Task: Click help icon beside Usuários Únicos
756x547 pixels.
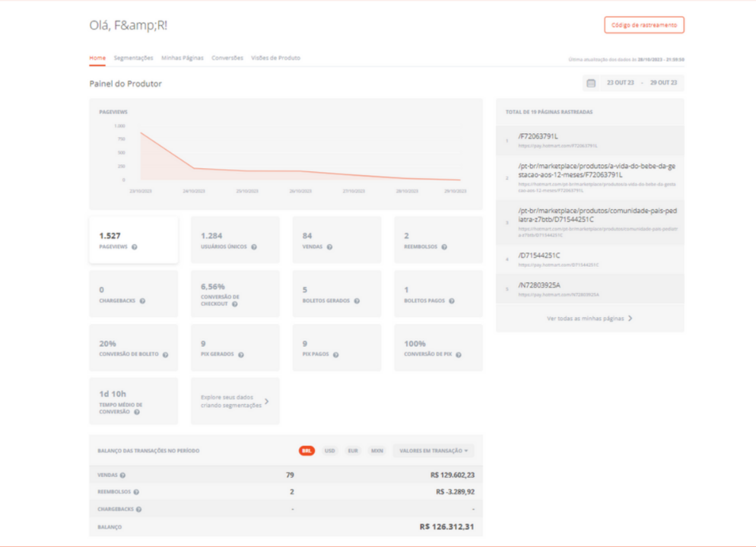Action: pos(254,247)
